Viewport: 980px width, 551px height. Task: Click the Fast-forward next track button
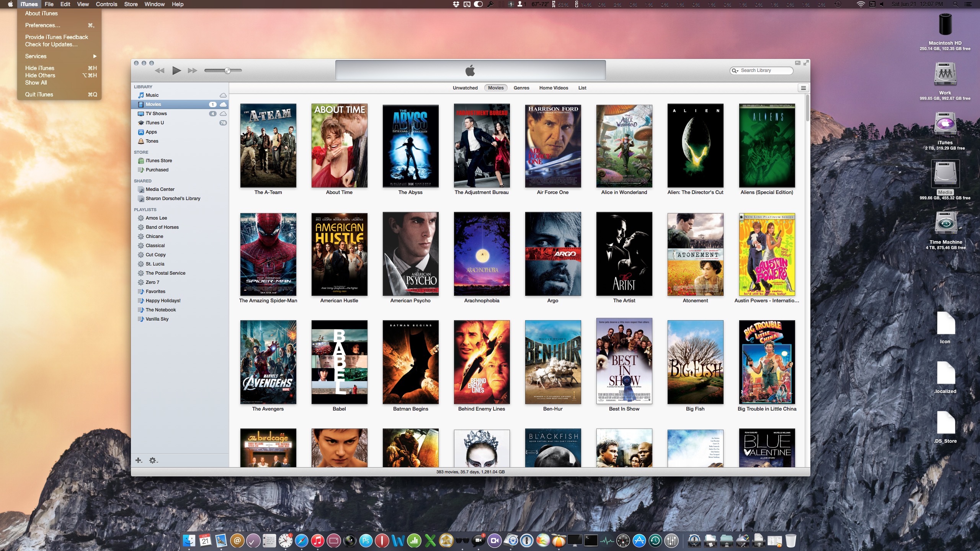[x=193, y=70]
